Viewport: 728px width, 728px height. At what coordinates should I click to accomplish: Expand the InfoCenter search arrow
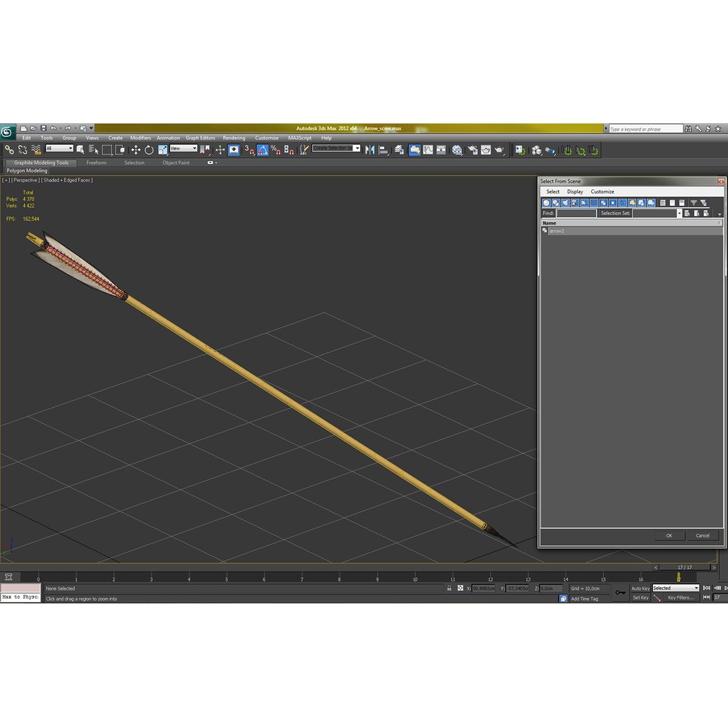tap(606, 129)
